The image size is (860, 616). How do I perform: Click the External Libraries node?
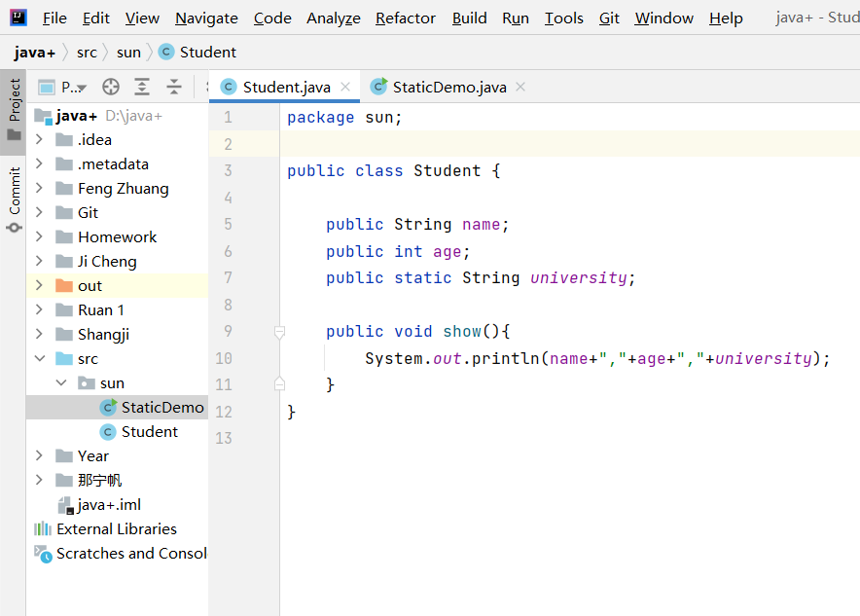116,528
